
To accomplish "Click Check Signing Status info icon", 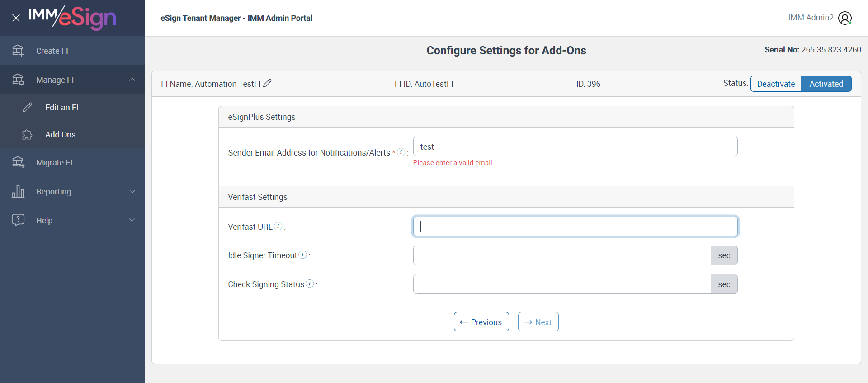I will [310, 284].
